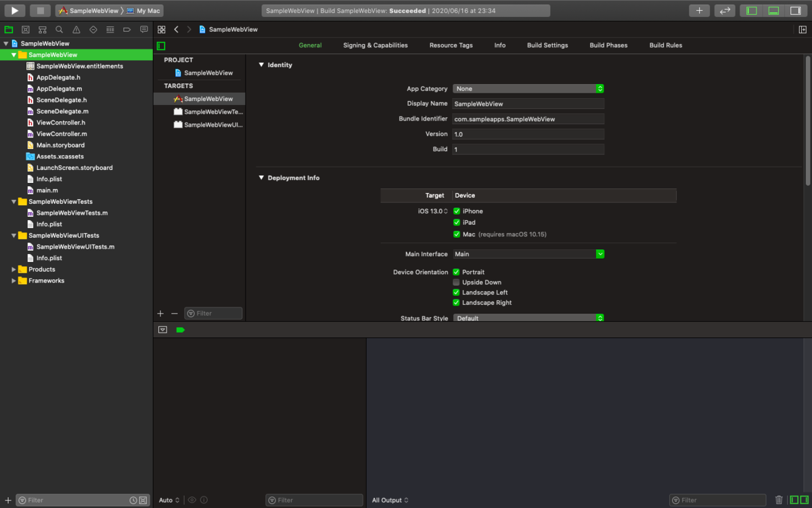Toggle code review arrows button
This screenshot has width=812, height=508.
coord(724,11)
